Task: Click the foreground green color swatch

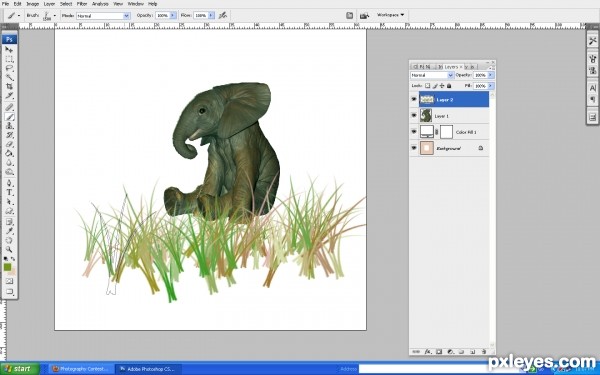Action: tap(8, 267)
